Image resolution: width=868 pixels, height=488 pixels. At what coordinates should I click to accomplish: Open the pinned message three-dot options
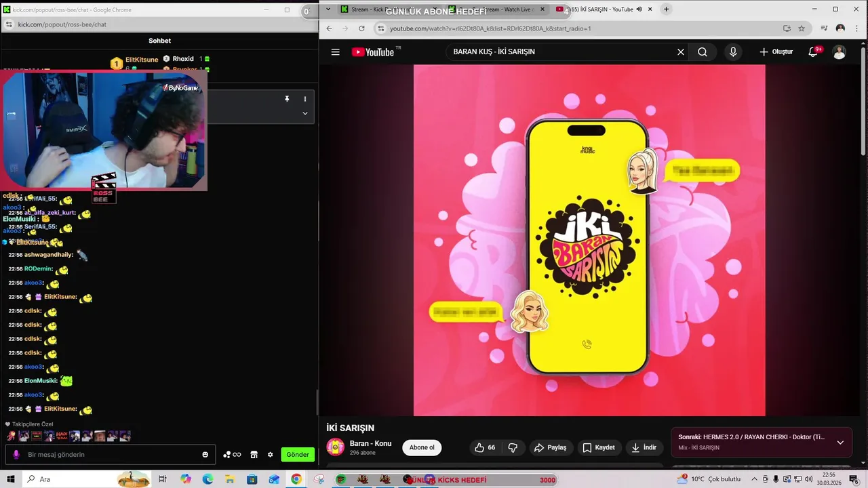(305, 99)
